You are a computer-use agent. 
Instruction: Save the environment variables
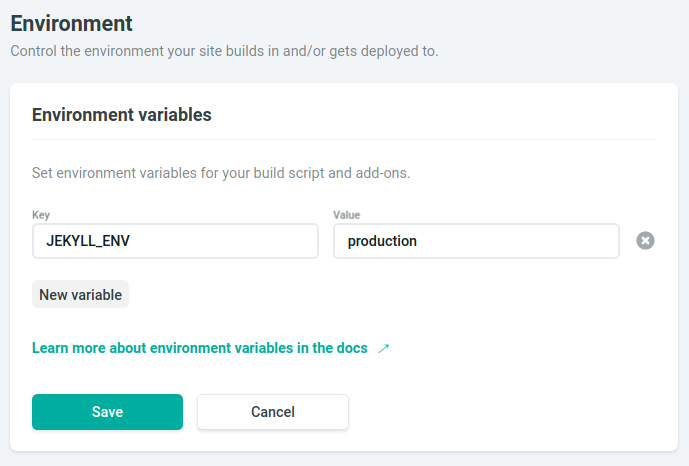[x=107, y=412]
